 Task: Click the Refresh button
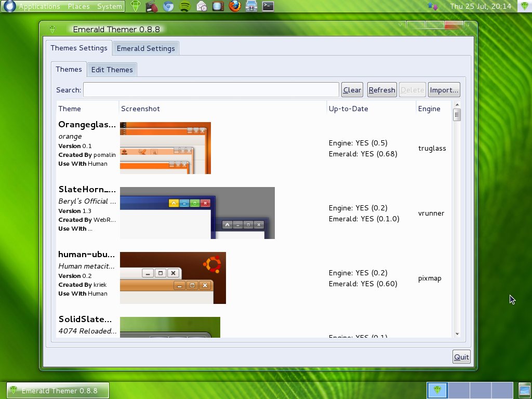tap(382, 90)
